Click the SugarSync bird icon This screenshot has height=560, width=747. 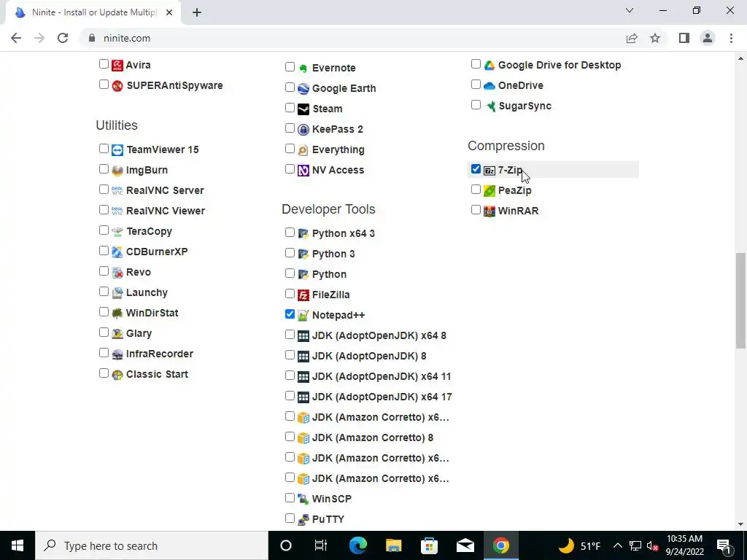point(489,106)
